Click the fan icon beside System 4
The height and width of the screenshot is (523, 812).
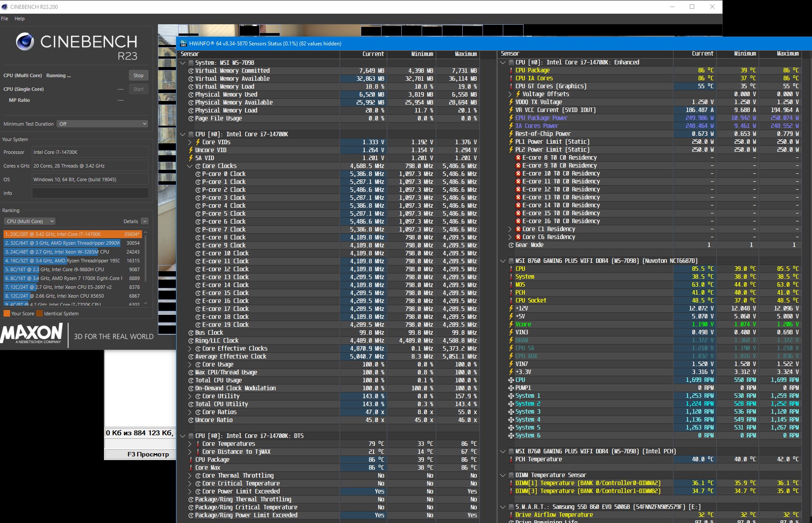point(511,420)
